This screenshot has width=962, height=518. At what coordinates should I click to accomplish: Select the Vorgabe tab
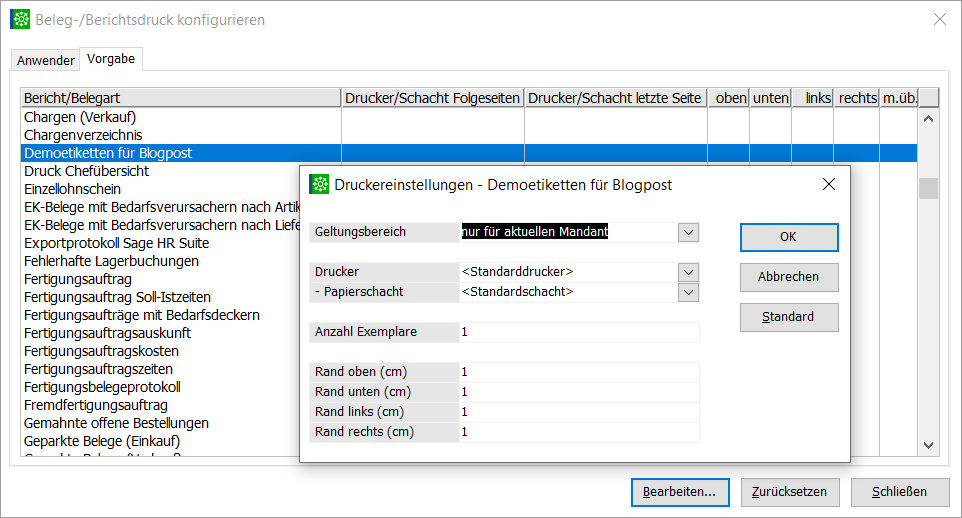pyautogui.click(x=111, y=59)
